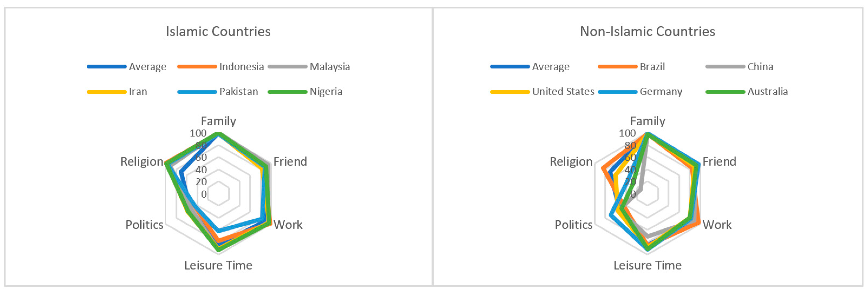
Task: Click Average blue swatch in Non-Islamic Countries legend
Action: (510, 67)
